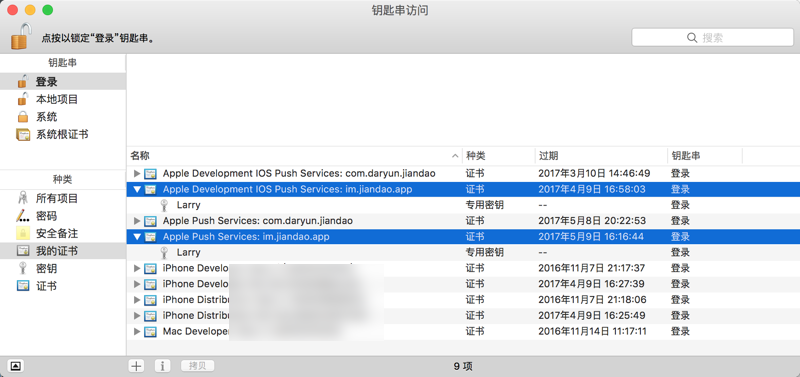The image size is (800, 377).
Task: Expand com.daryun.jiandao Development Push Services row
Action: click(136, 173)
